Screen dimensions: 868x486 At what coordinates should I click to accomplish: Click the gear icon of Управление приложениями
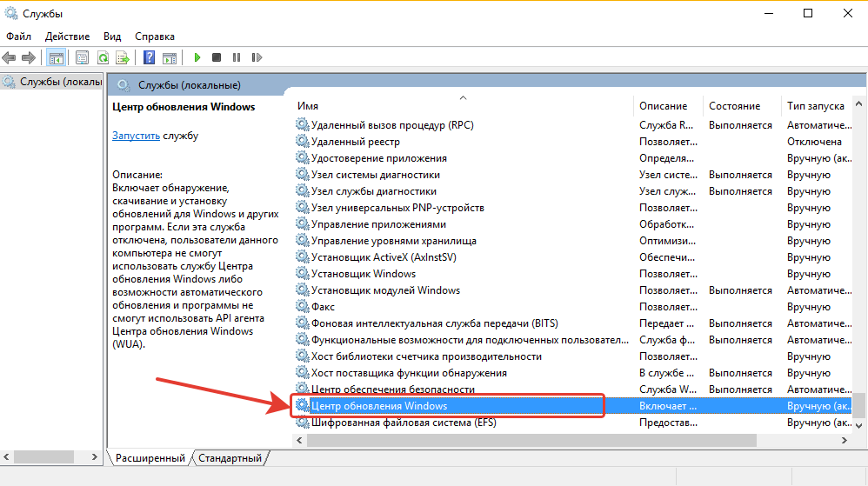click(302, 223)
